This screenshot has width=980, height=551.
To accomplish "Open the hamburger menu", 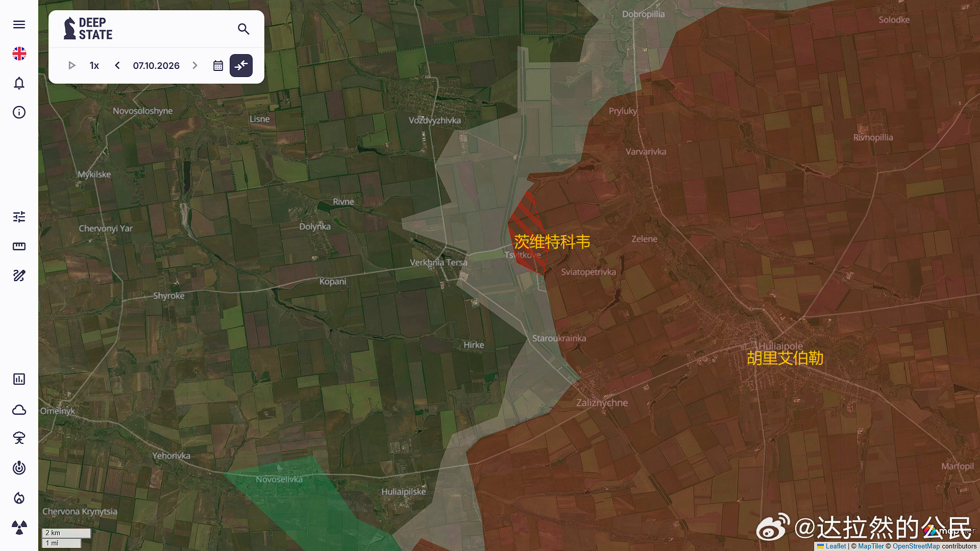I will pyautogui.click(x=19, y=24).
